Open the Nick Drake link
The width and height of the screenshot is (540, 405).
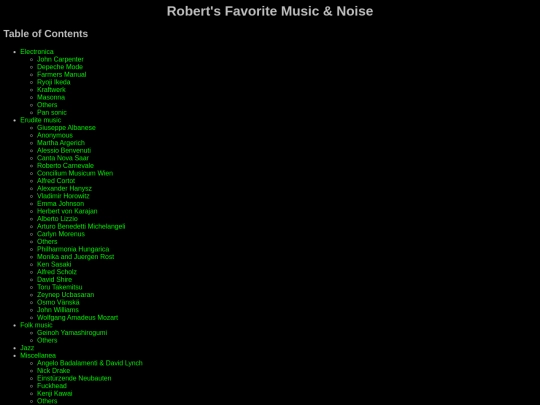53,371
